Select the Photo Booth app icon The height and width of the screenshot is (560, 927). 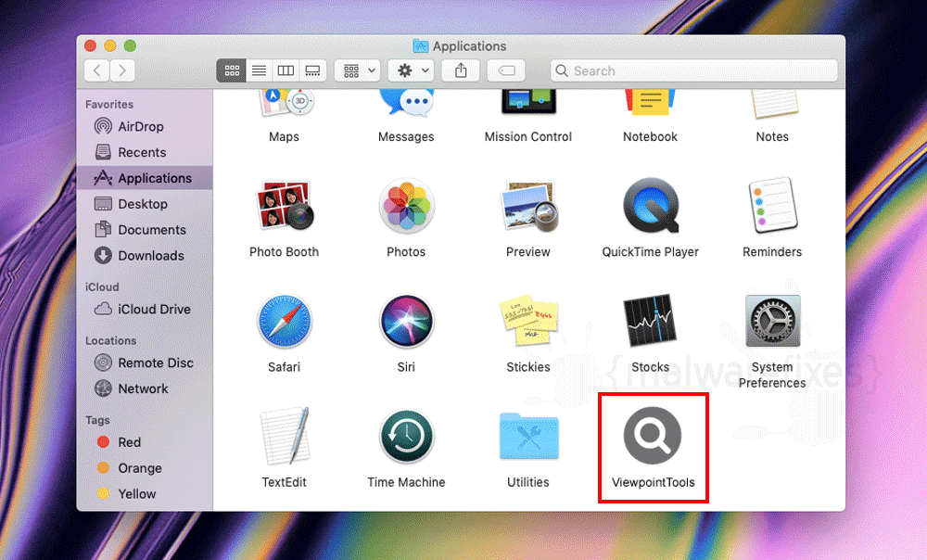pos(285,205)
